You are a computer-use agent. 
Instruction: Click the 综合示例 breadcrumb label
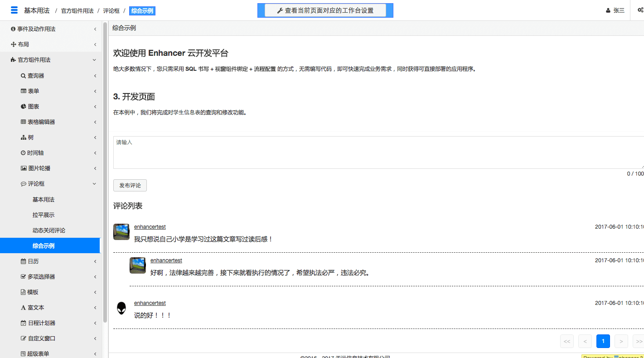142,11
